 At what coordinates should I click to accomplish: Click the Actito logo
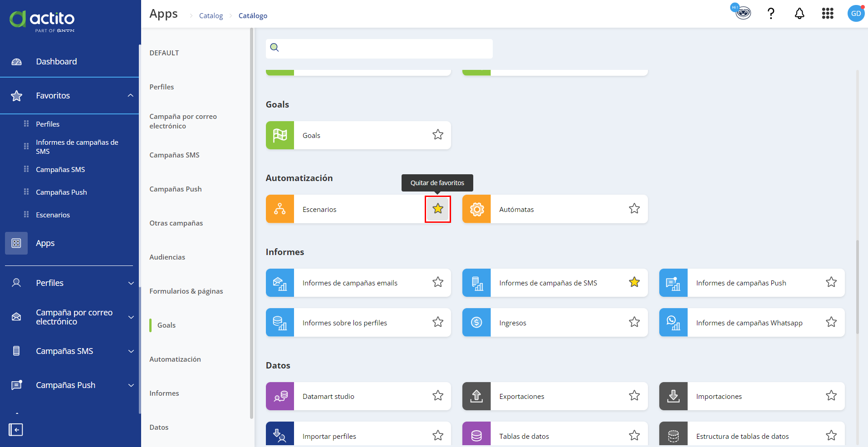pyautogui.click(x=42, y=20)
